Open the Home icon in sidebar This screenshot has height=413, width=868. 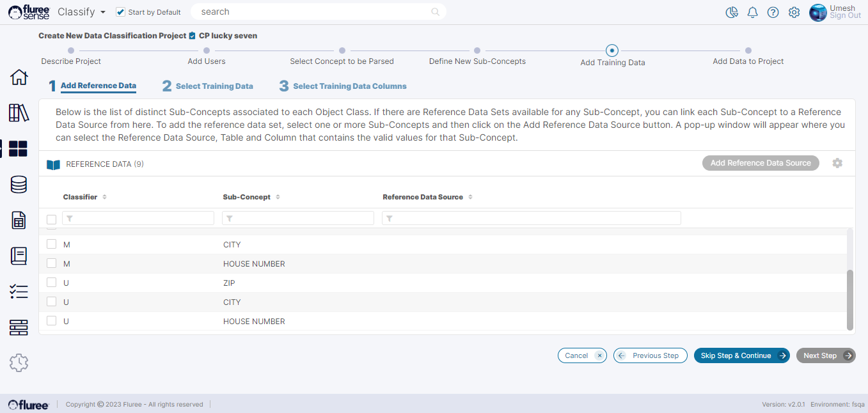[x=19, y=77]
